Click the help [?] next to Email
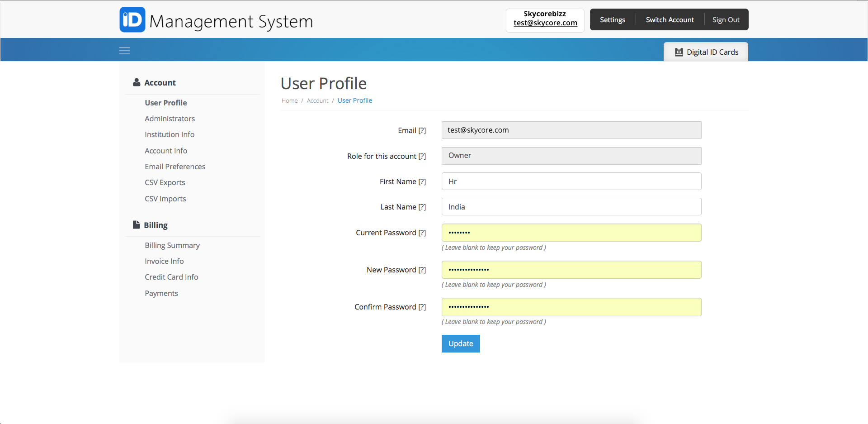This screenshot has width=868, height=424. (x=422, y=130)
